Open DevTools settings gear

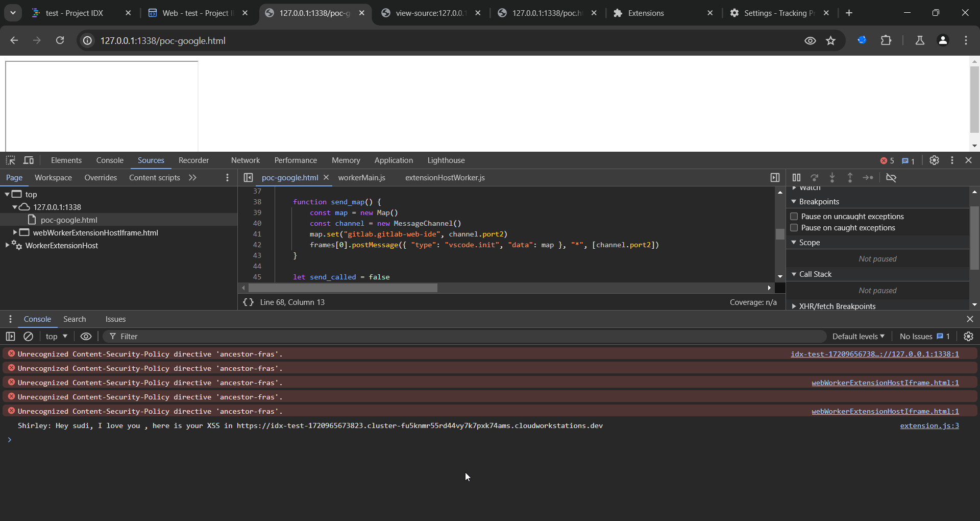[x=934, y=160]
